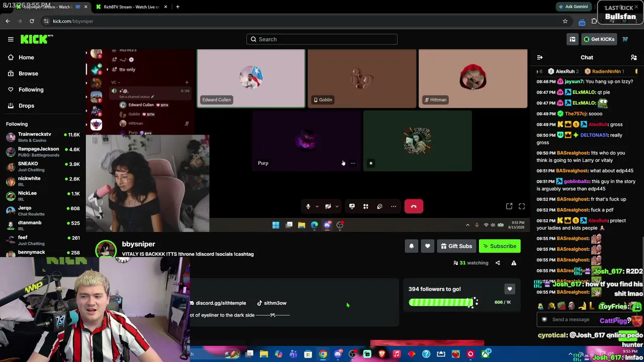Report the stream via warning icon

tap(514, 263)
